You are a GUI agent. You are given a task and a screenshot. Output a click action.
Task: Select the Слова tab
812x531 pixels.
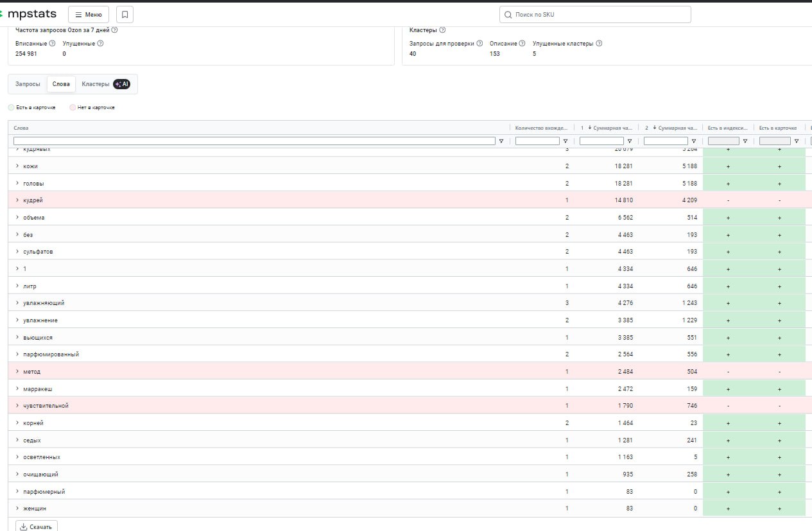click(x=61, y=84)
